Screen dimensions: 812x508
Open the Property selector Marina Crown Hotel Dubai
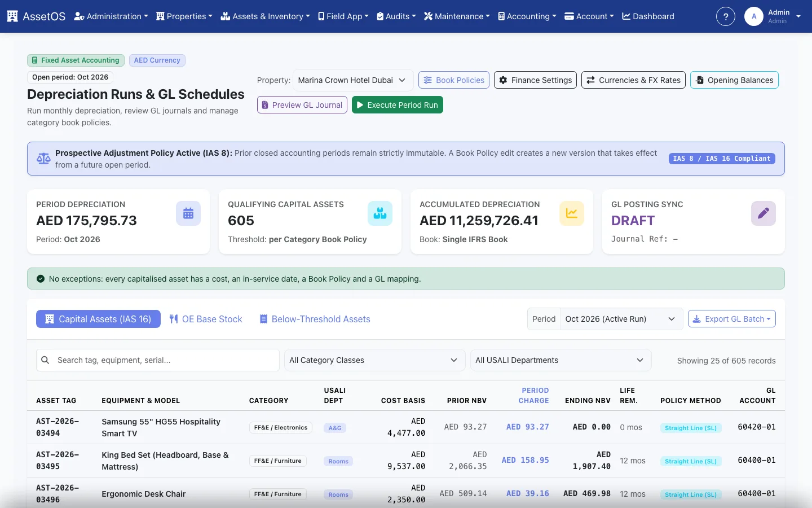[353, 80]
